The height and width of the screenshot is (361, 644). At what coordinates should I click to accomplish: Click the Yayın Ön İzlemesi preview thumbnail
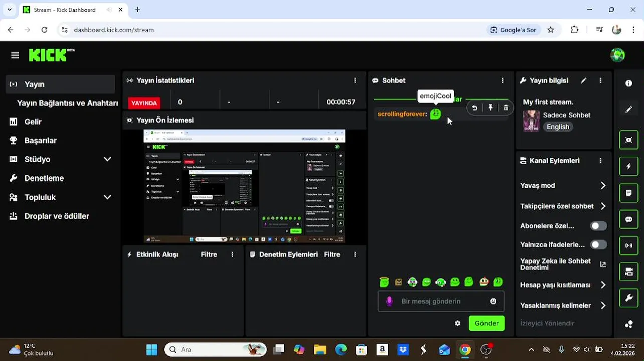pos(244,186)
